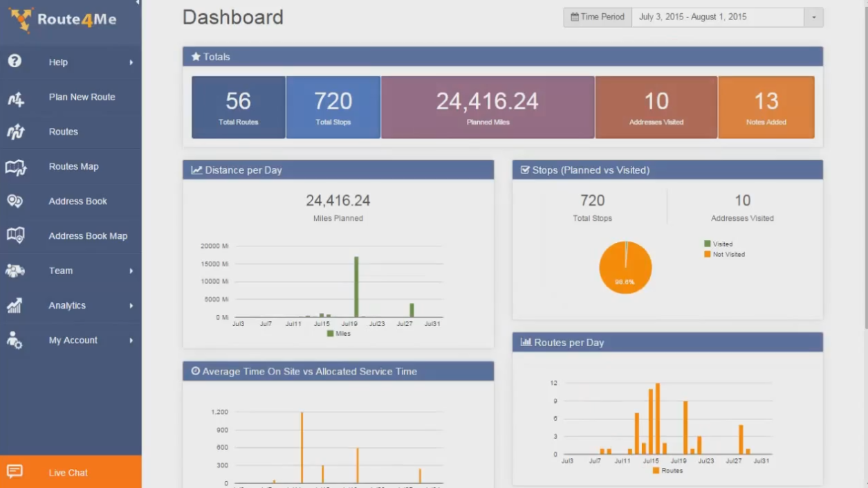Click the Routes sidebar icon

pyautogui.click(x=15, y=132)
